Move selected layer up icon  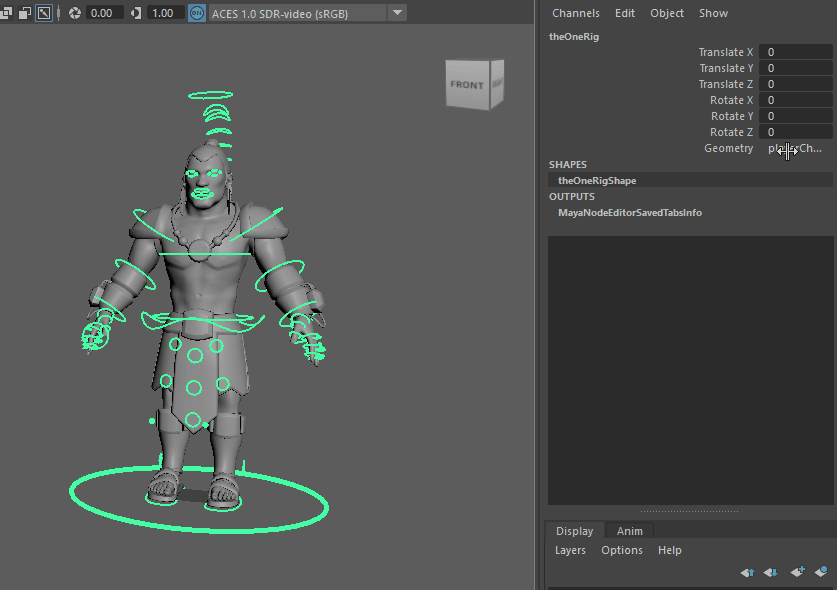pyautogui.click(x=747, y=572)
